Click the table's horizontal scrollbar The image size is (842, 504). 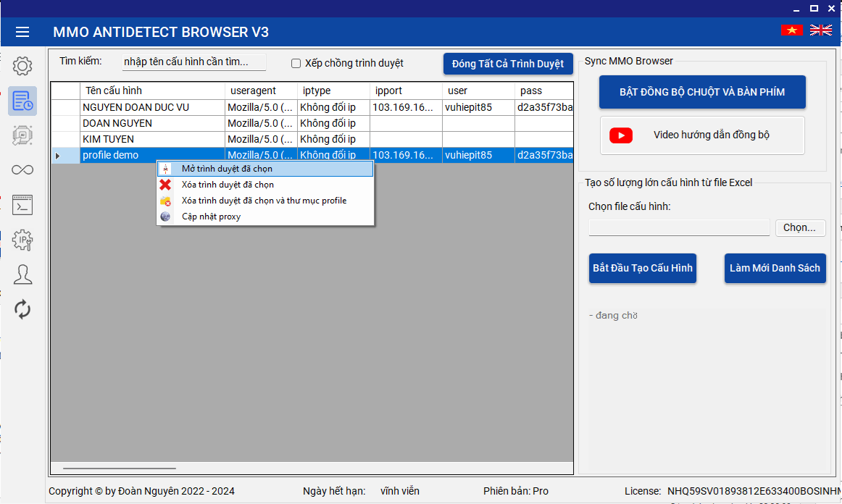click(x=120, y=469)
